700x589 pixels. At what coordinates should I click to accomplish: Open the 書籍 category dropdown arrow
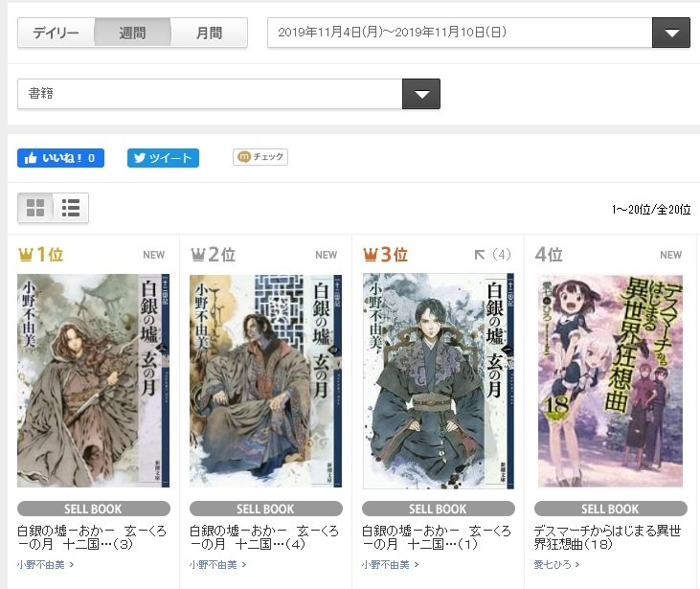(x=421, y=94)
